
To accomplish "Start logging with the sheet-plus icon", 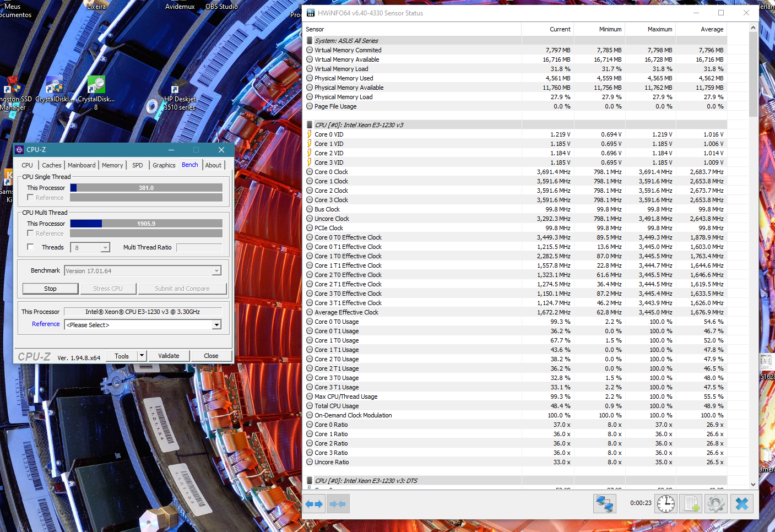I will [x=691, y=504].
